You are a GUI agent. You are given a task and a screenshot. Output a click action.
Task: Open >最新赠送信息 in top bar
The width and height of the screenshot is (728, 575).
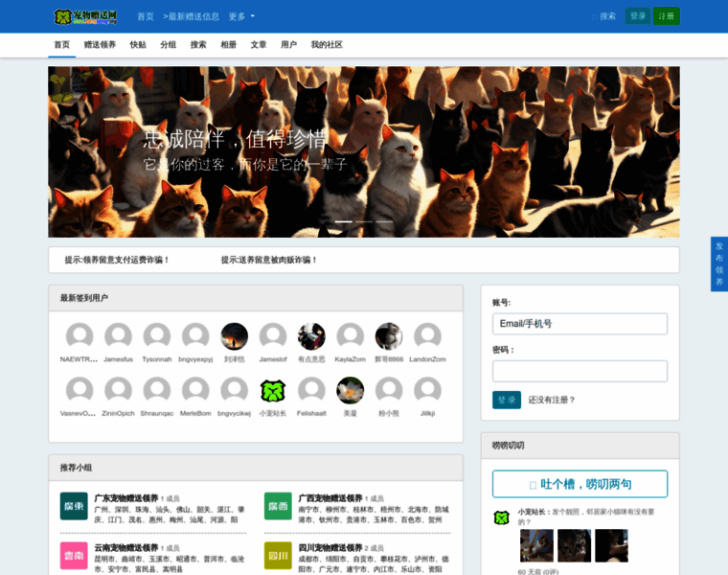(x=191, y=16)
